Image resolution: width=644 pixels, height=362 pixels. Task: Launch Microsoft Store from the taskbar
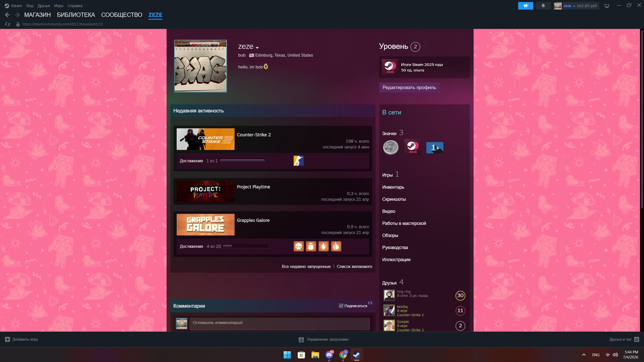pos(301,355)
